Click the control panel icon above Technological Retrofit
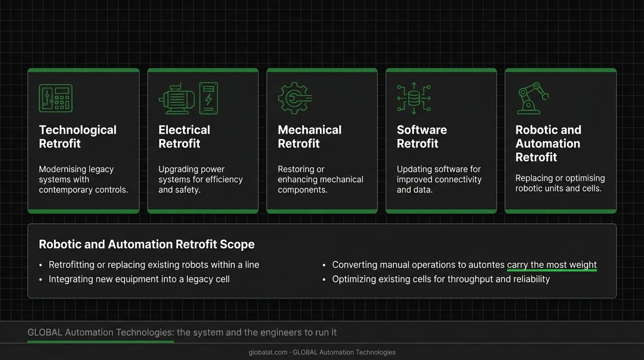This screenshot has width=644, height=360. click(x=56, y=98)
